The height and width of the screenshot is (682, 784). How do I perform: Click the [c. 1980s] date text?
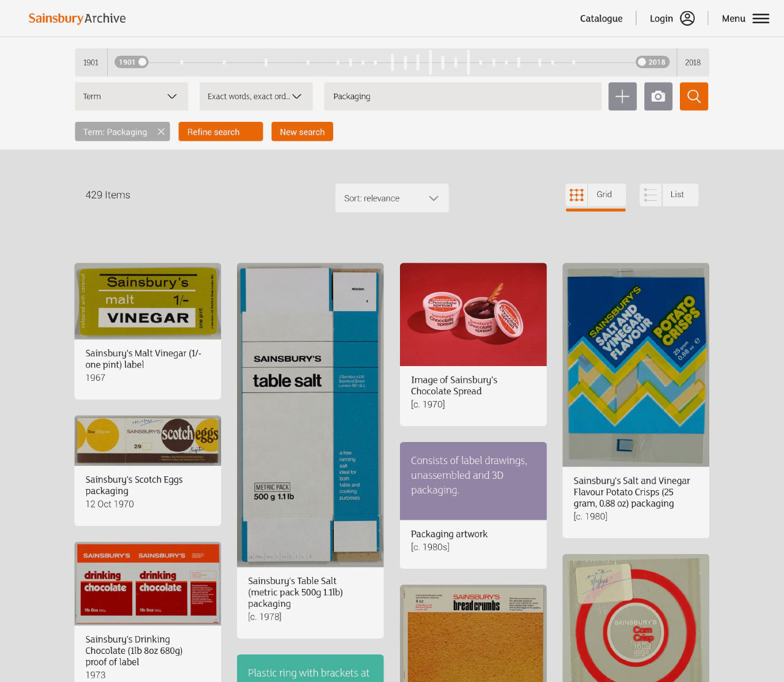coord(430,547)
